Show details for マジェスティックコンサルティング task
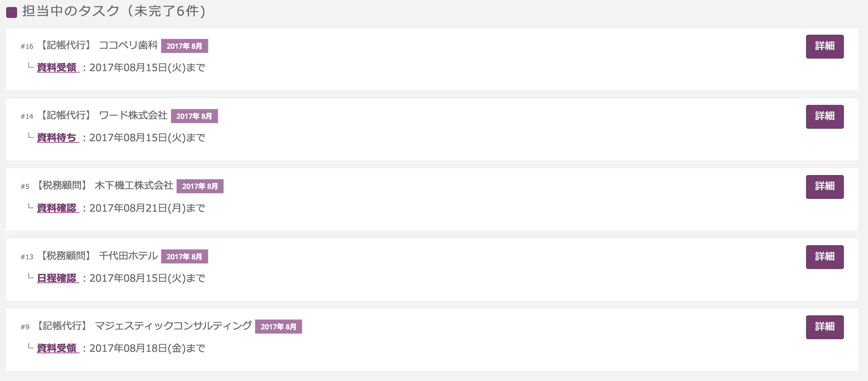Screen dimensions: 868x381 [824, 327]
